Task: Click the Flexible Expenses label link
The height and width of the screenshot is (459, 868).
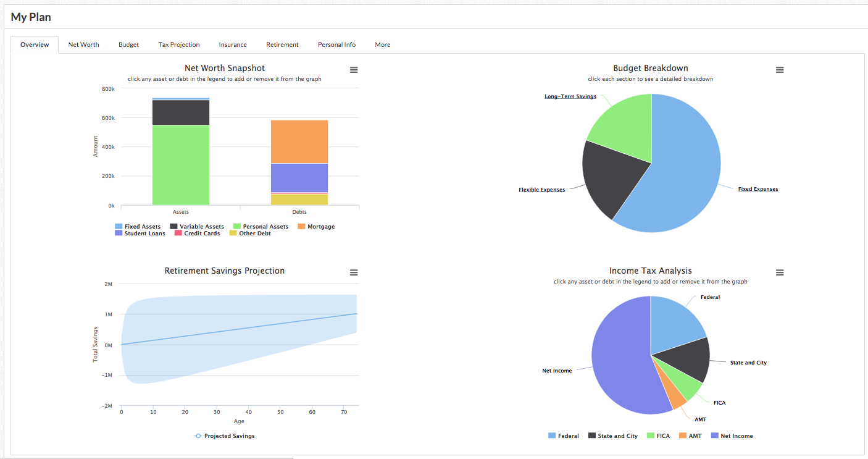Action: [x=541, y=190]
